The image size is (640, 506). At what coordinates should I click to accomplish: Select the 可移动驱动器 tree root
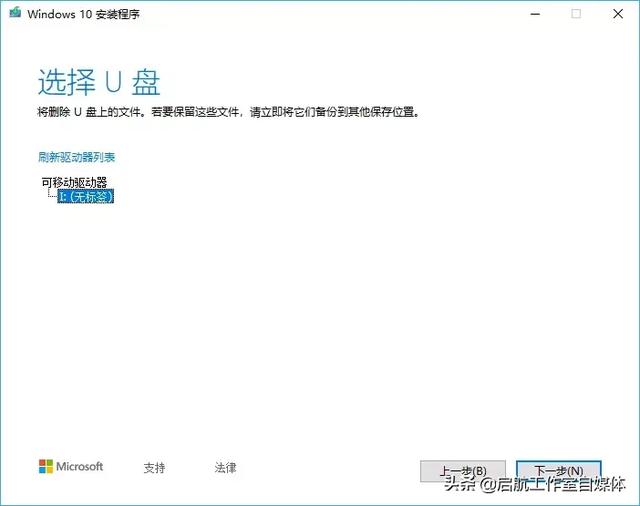(x=74, y=182)
